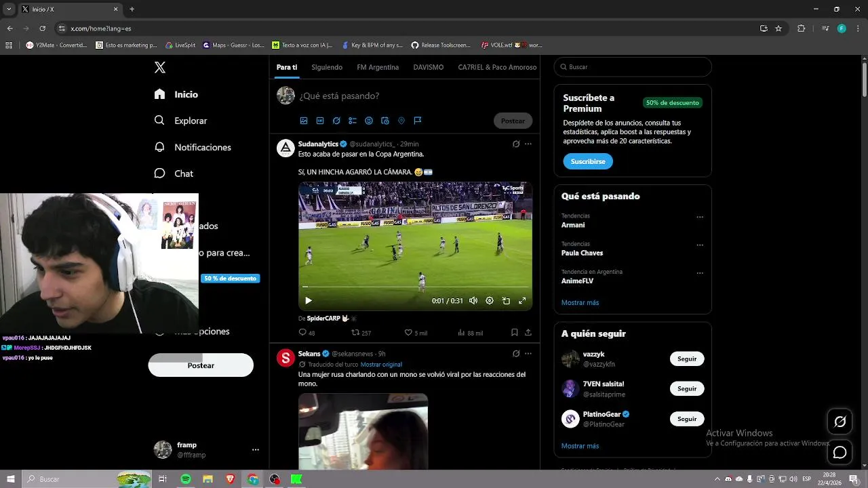Screen dimensions: 868x488
Task: Play the Copa Argentina video
Action: (x=309, y=301)
